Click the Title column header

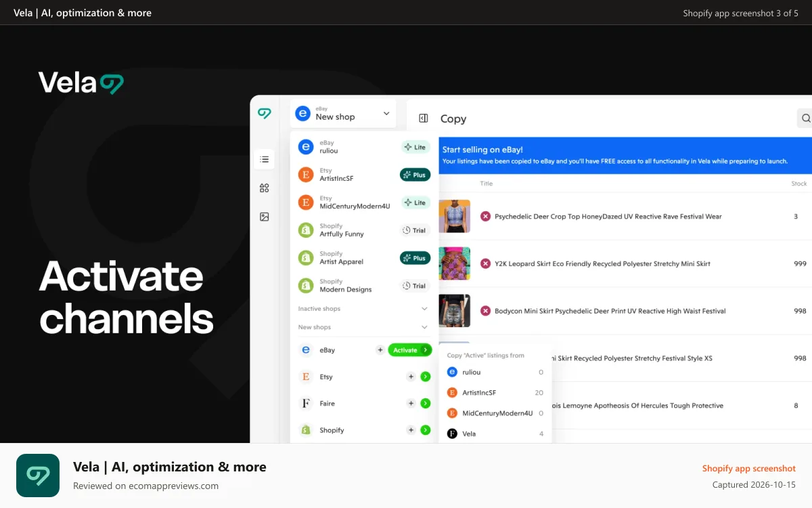click(487, 184)
